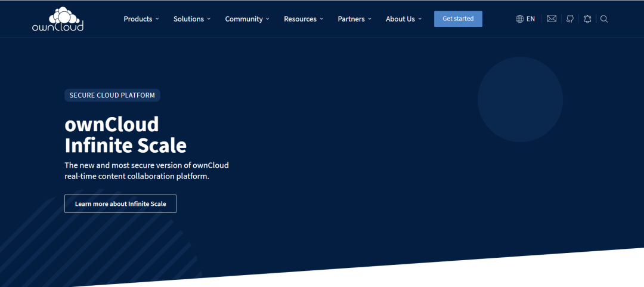Click the notification bell icon

coord(587,19)
